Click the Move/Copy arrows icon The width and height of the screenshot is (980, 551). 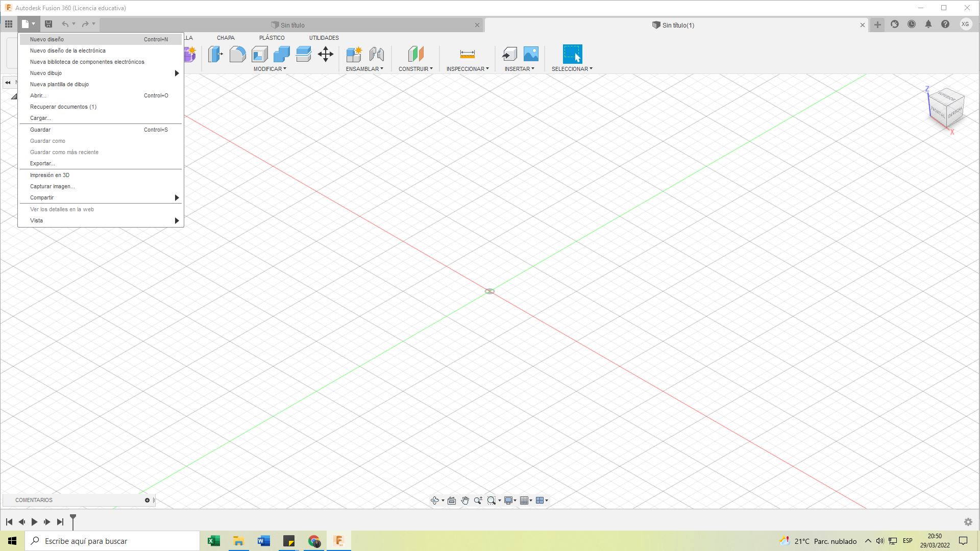pyautogui.click(x=326, y=54)
